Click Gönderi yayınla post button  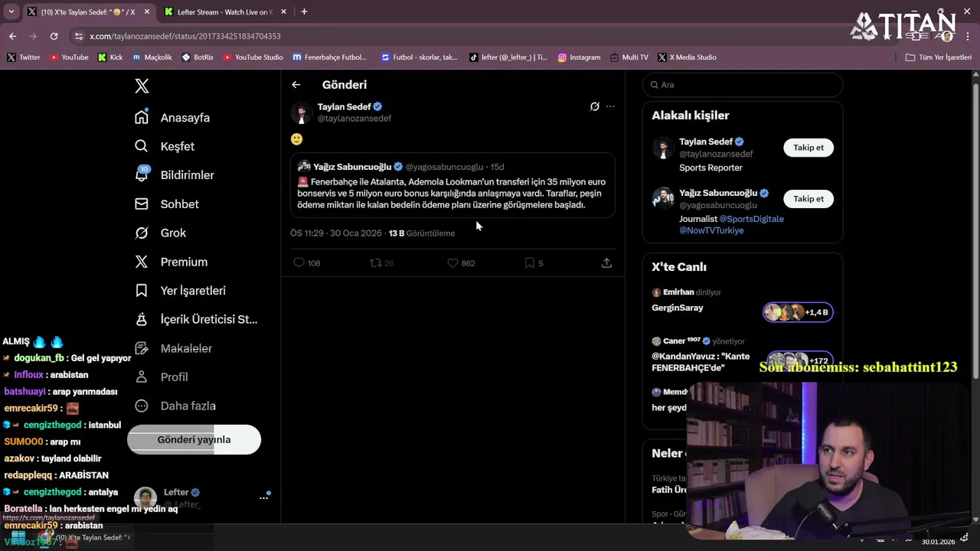(194, 440)
